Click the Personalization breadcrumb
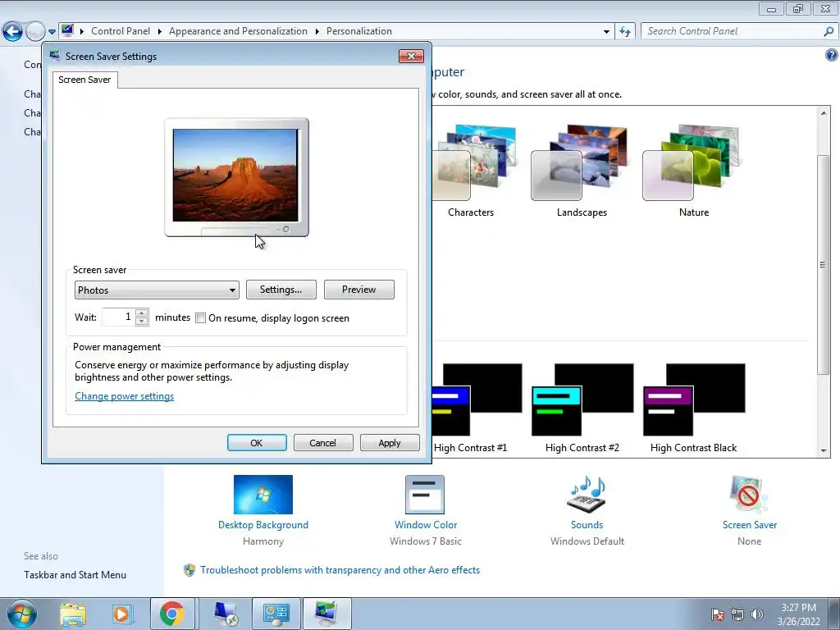 [359, 31]
